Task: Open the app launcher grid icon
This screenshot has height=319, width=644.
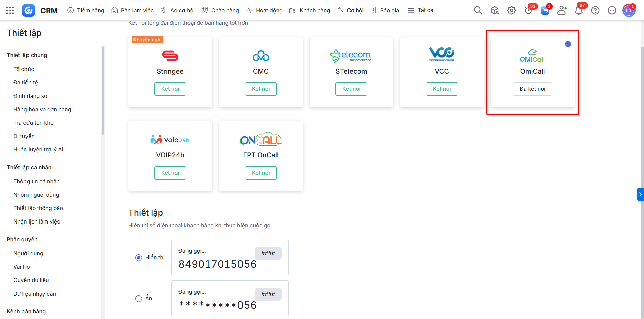Action: pyautogui.click(x=10, y=10)
